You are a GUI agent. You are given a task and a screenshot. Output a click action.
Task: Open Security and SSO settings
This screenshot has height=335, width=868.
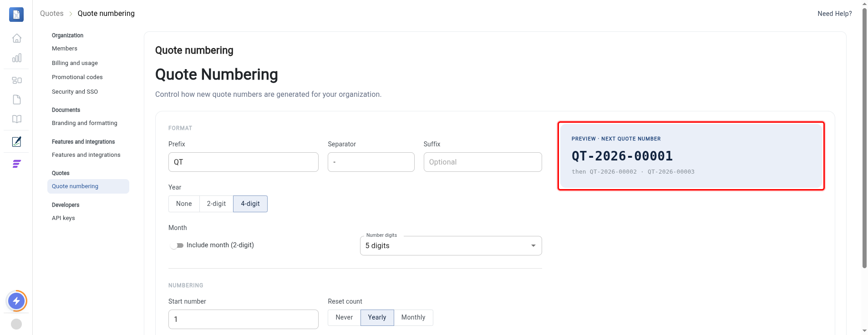(75, 91)
